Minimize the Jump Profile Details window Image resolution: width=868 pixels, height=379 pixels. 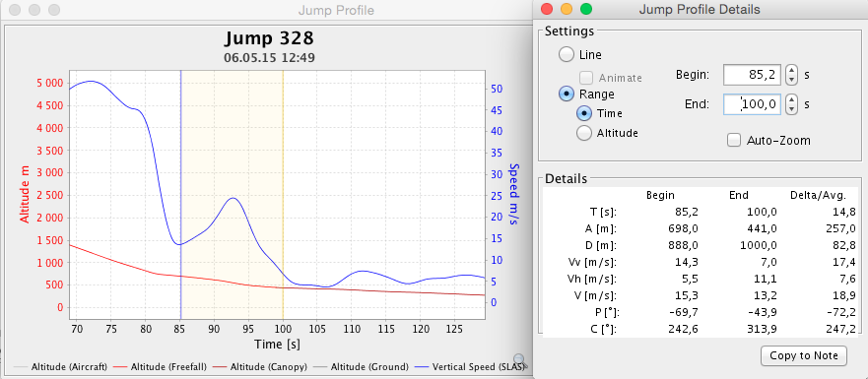[x=567, y=10]
